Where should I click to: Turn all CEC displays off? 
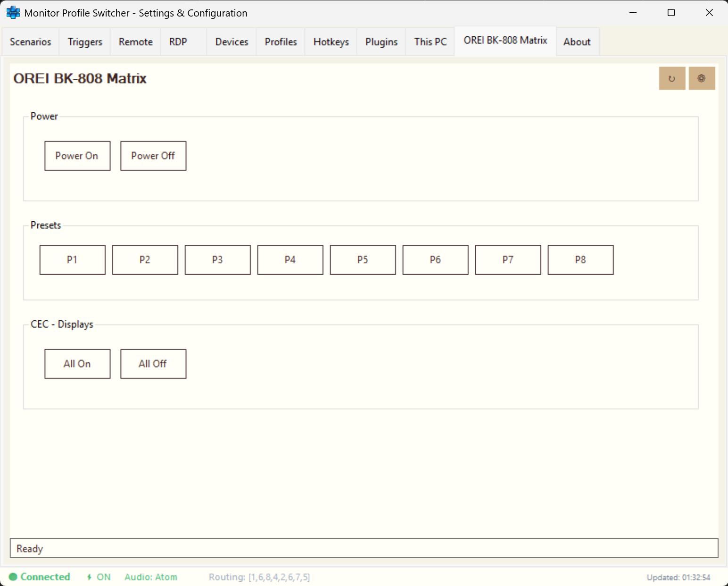(x=153, y=363)
